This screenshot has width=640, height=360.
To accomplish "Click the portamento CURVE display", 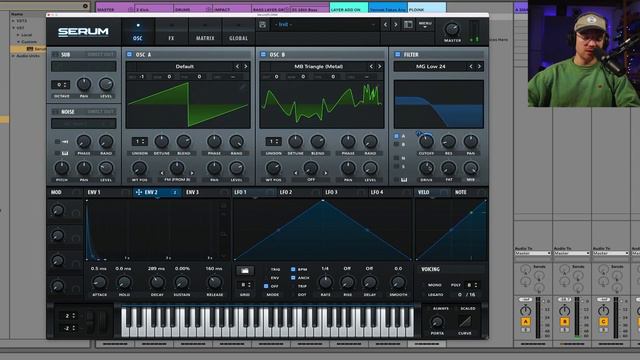I will pos(465,322).
